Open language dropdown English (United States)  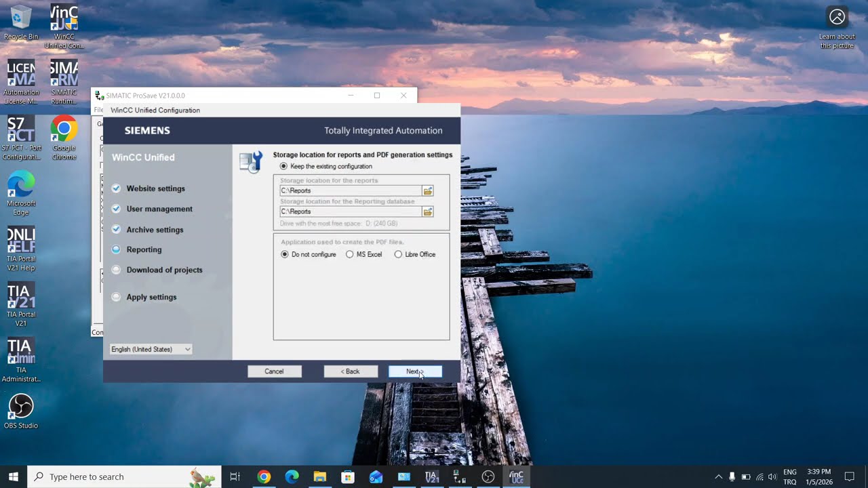(151, 349)
